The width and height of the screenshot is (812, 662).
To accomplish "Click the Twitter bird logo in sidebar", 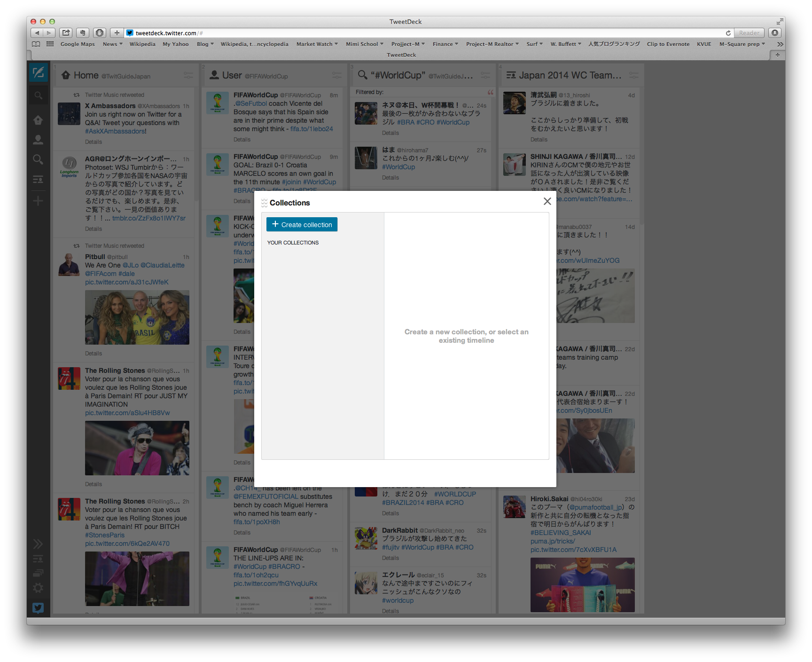I will pyautogui.click(x=38, y=608).
